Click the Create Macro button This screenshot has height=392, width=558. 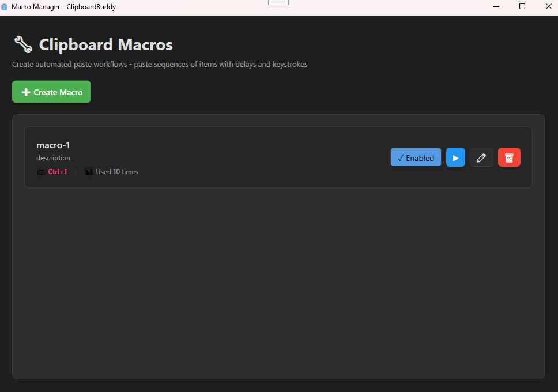coord(51,91)
